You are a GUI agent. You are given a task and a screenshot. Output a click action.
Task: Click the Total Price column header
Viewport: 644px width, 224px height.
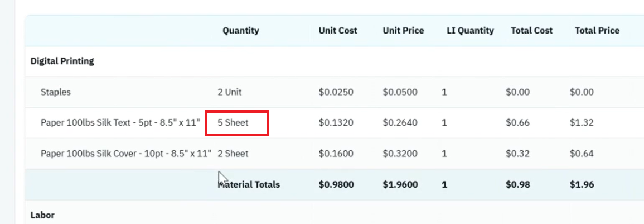(x=597, y=31)
